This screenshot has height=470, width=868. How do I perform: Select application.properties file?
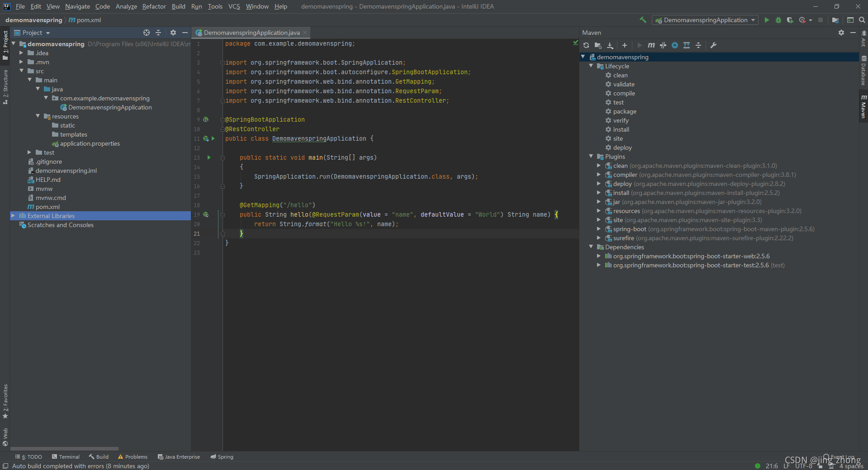pos(90,143)
